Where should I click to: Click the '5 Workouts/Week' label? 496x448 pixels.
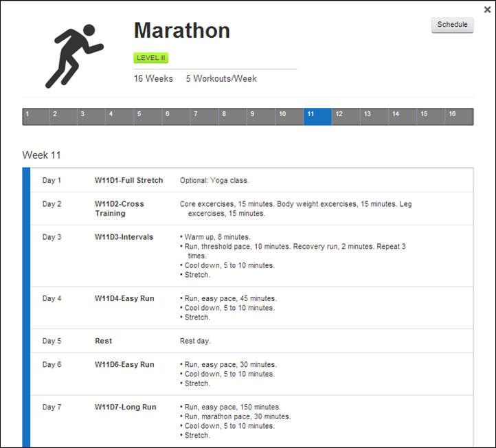click(221, 78)
